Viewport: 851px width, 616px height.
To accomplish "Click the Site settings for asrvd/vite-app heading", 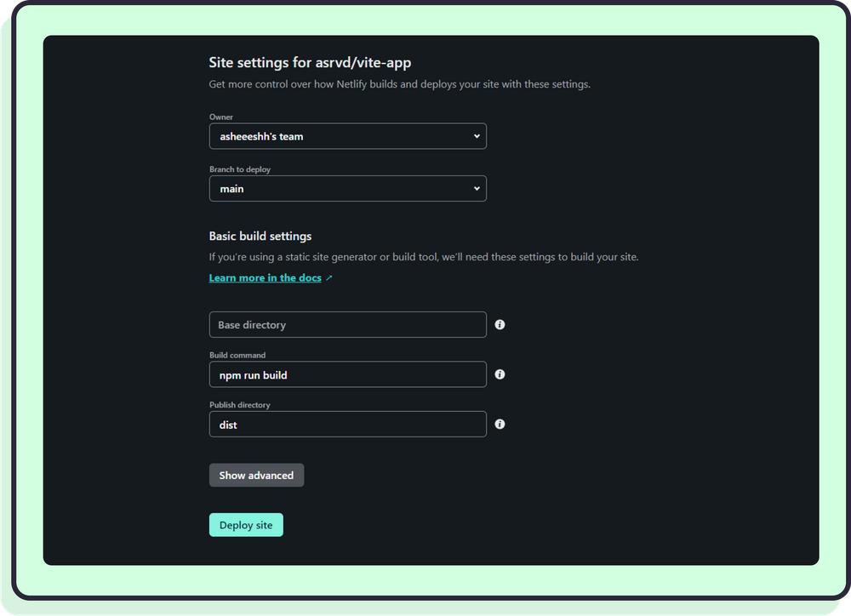I will (310, 62).
